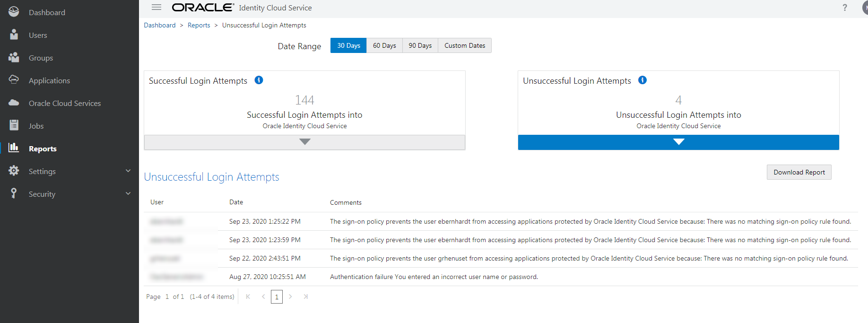Click comment about user grhenuset sign-on policy
Image resolution: width=868 pixels, height=323 pixels.
pyautogui.click(x=589, y=258)
